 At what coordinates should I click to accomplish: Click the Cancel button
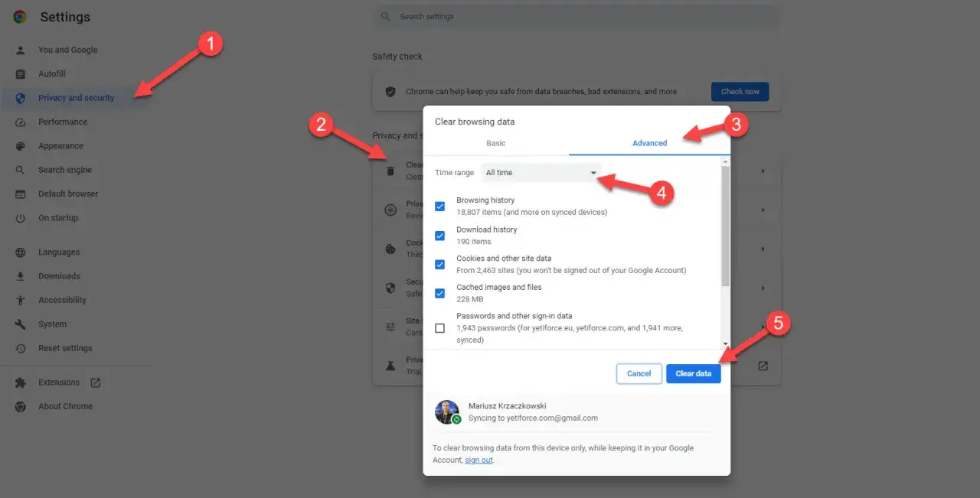(639, 373)
